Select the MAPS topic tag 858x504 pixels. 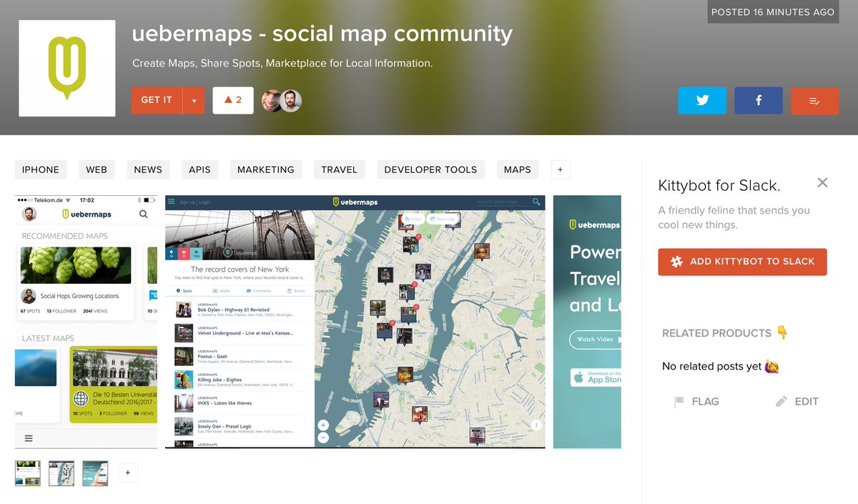[518, 169]
